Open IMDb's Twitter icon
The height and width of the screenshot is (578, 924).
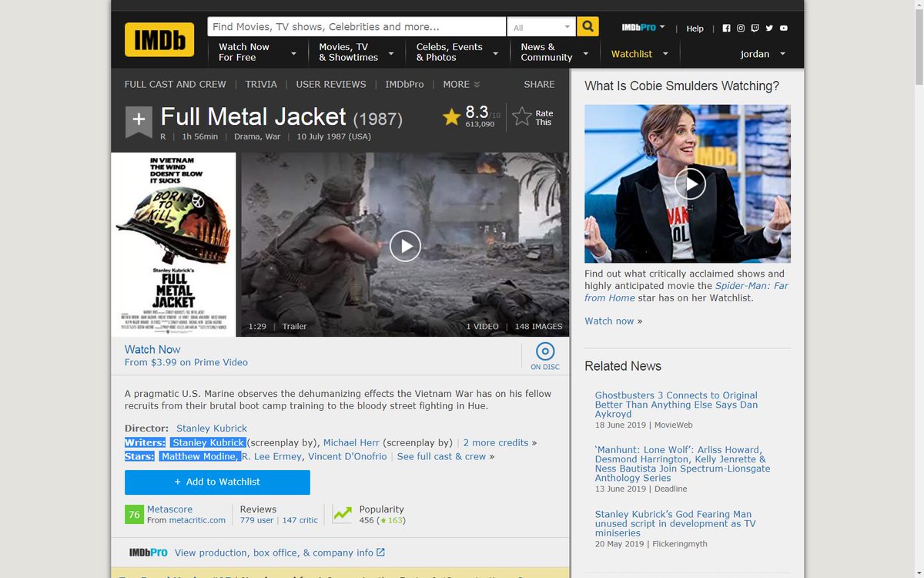tap(769, 29)
